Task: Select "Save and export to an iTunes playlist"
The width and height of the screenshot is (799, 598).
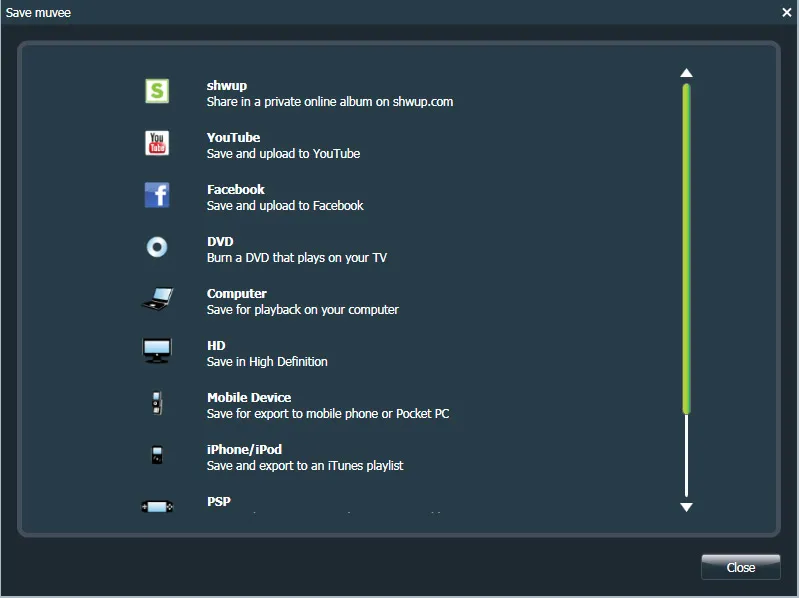Action: [305, 466]
